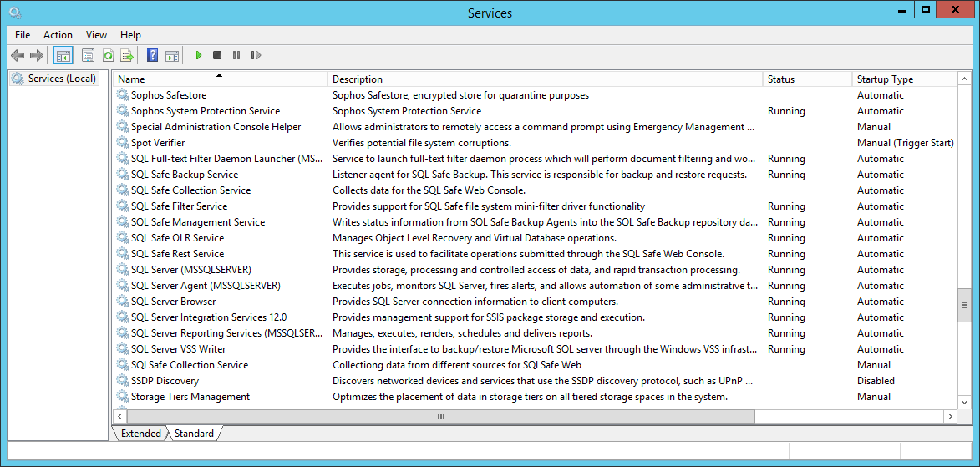Pause the service with the pause icon
This screenshot has height=467, width=980.
click(x=236, y=56)
